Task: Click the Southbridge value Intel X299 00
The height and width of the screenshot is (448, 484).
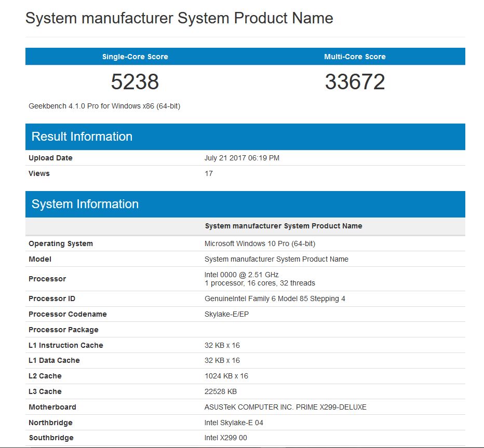Action: [226, 438]
